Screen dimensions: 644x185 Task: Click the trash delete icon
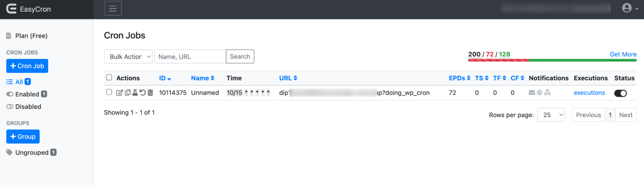[x=150, y=93]
